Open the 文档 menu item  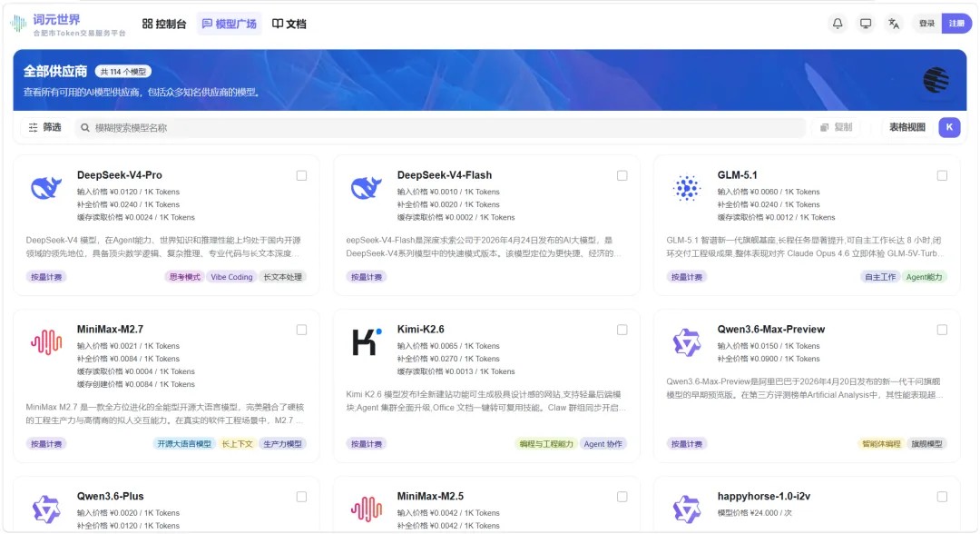(x=289, y=24)
